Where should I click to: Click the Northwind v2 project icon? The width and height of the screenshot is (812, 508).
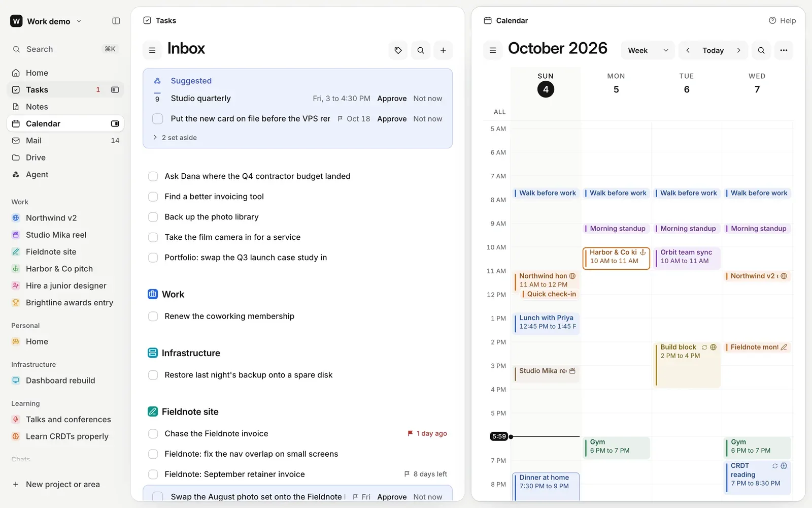coord(16,218)
